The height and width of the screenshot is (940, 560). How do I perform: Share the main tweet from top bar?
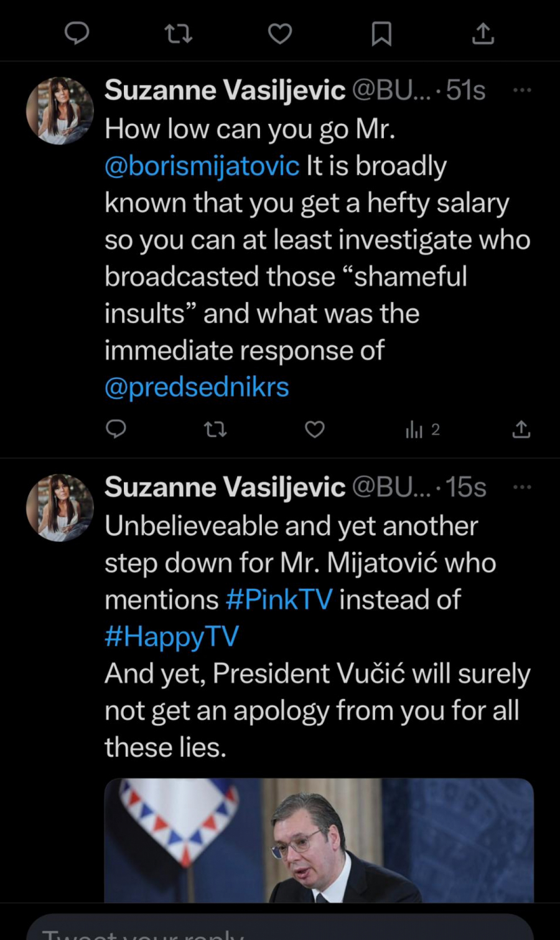(x=483, y=34)
